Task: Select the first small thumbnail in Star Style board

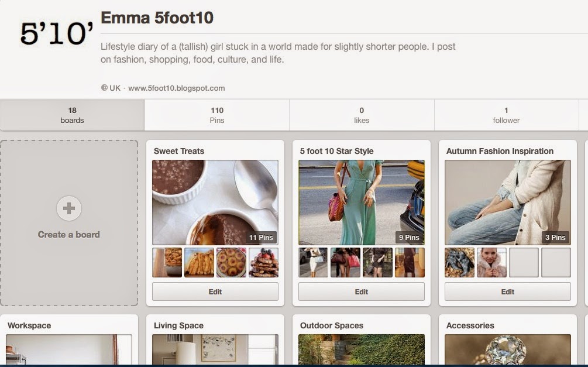Action: click(x=313, y=262)
